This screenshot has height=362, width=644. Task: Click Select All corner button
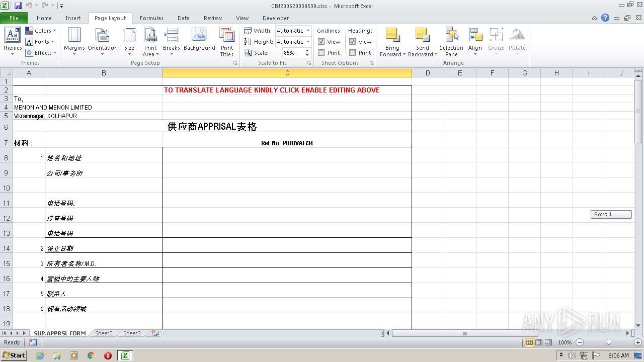pos(7,73)
